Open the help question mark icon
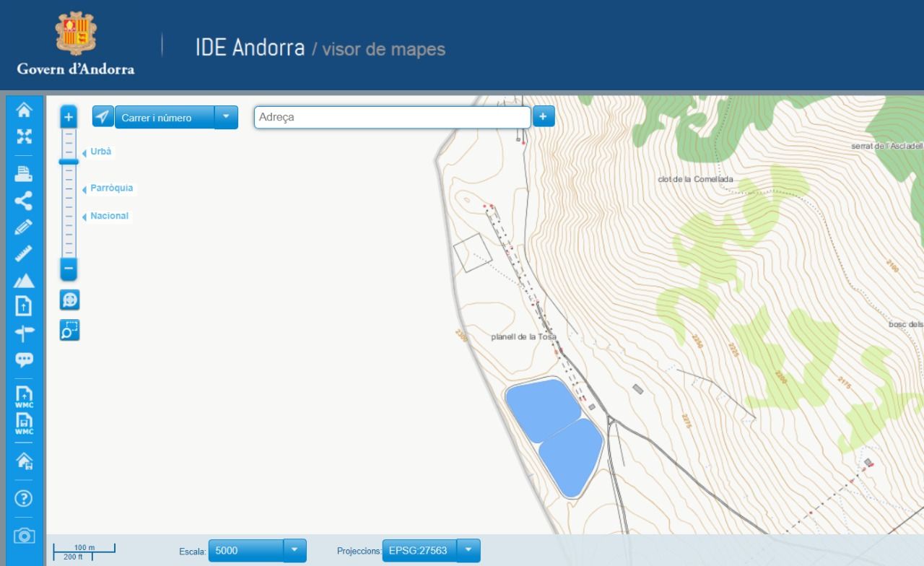 [24, 498]
